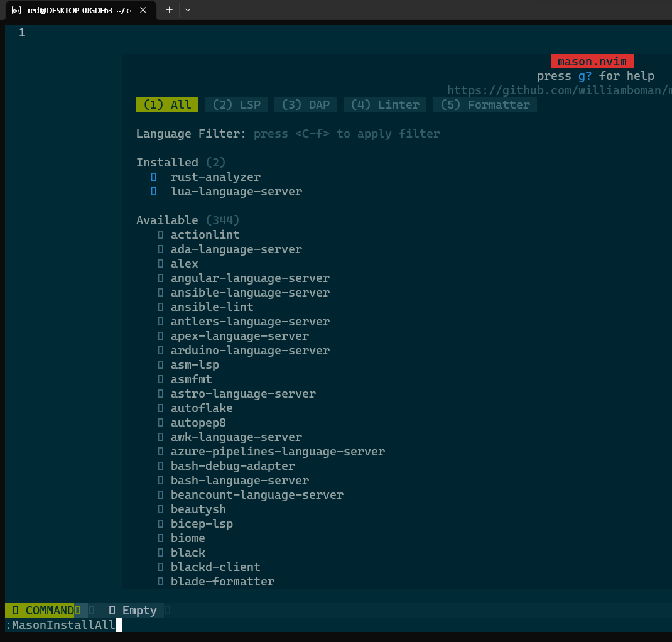
Task: Click the icon beside apex-language-server
Action: tap(160, 336)
